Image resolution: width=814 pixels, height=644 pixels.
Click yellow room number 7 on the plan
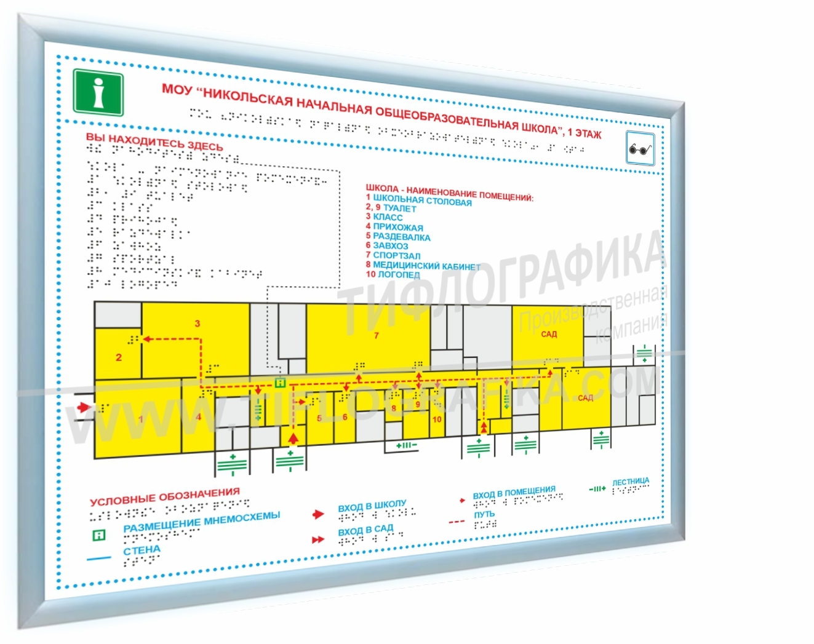point(376,335)
